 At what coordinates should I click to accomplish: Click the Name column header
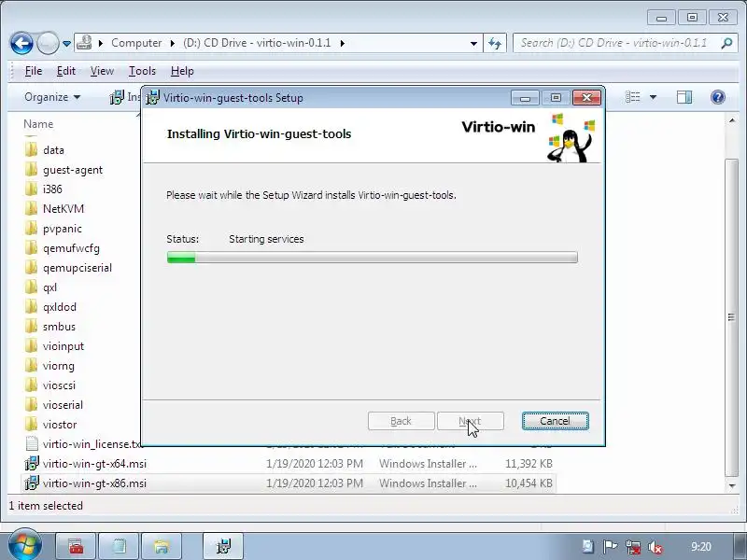click(38, 124)
